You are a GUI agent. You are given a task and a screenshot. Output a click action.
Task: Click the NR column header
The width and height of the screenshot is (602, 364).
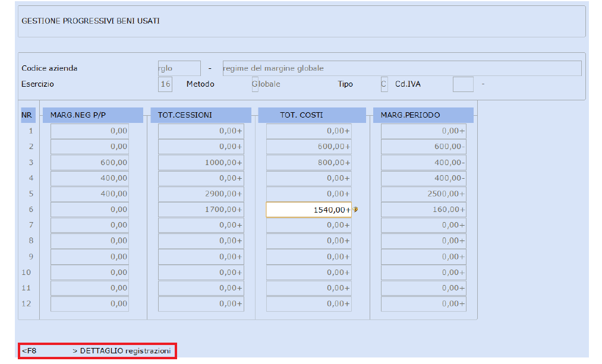28,115
